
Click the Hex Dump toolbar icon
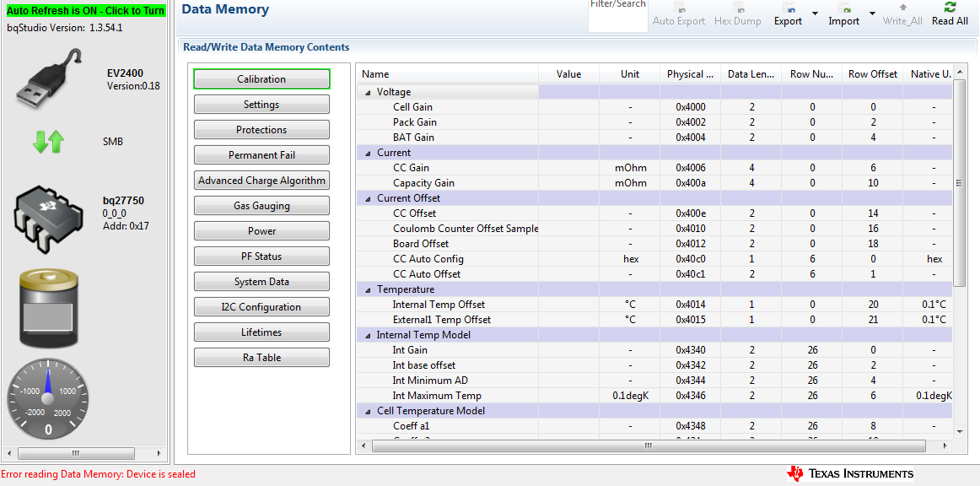[x=738, y=8]
